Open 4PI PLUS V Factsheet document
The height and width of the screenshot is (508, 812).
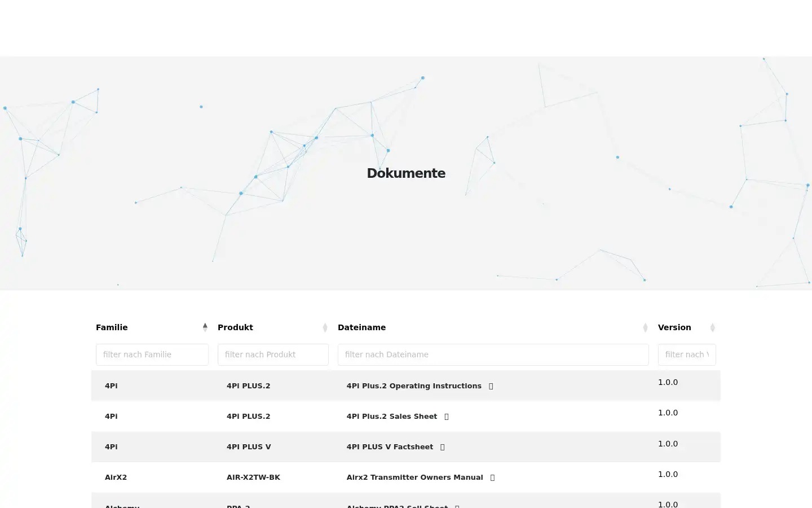pos(390,447)
